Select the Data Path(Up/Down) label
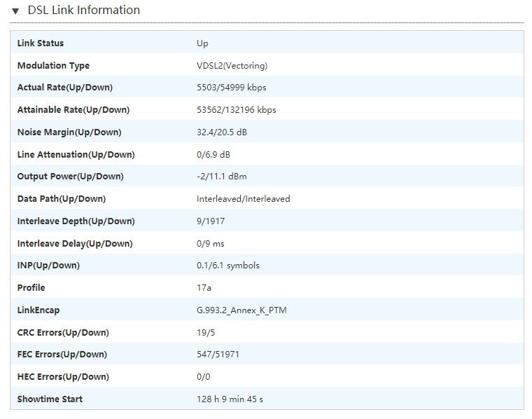This screenshot has width=532, height=419. coord(62,198)
